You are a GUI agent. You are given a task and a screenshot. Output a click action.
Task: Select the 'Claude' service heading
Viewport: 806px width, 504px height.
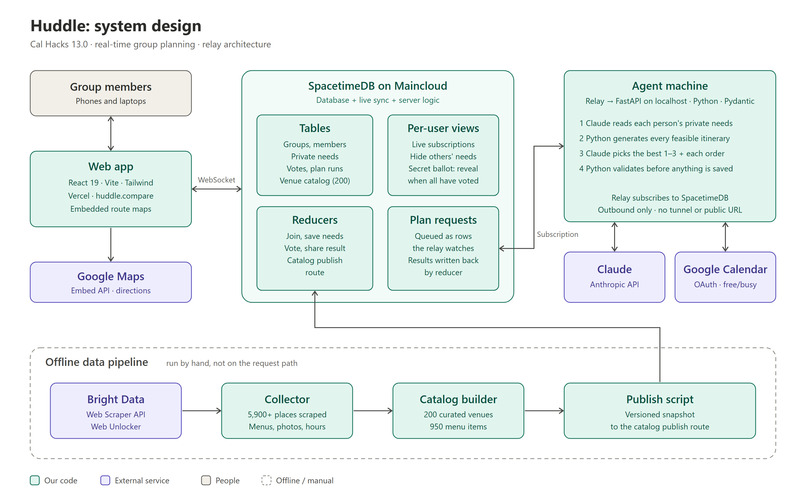(614, 269)
